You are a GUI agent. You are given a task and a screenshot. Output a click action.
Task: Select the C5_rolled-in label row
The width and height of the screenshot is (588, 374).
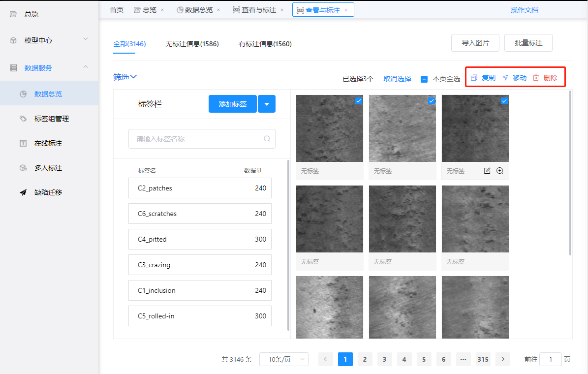tap(200, 316)
